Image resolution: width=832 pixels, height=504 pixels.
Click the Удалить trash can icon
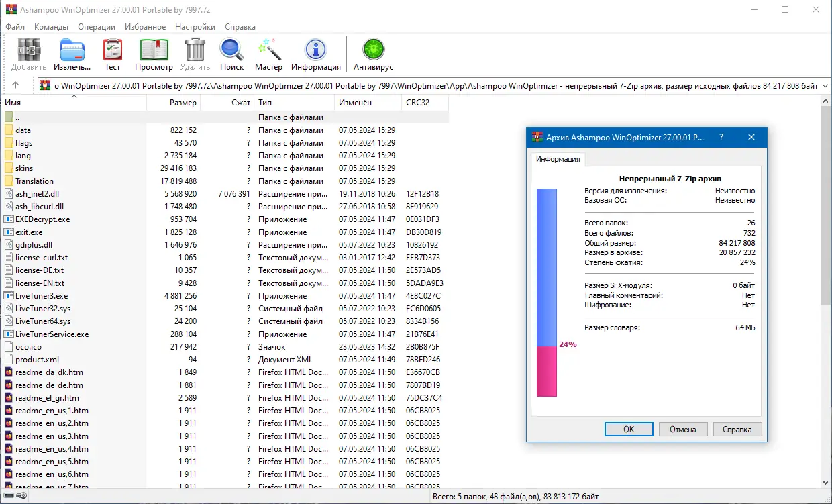(195, 50)
